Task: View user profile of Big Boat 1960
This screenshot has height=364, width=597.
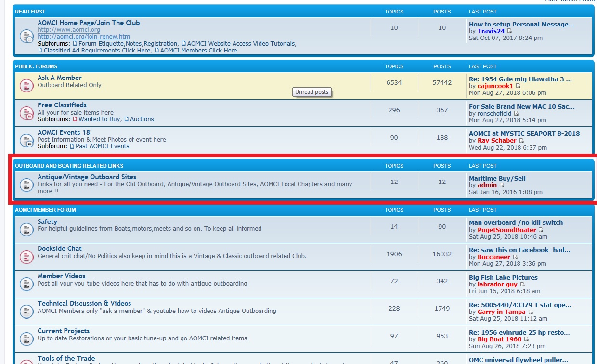Action: (499, 339)
